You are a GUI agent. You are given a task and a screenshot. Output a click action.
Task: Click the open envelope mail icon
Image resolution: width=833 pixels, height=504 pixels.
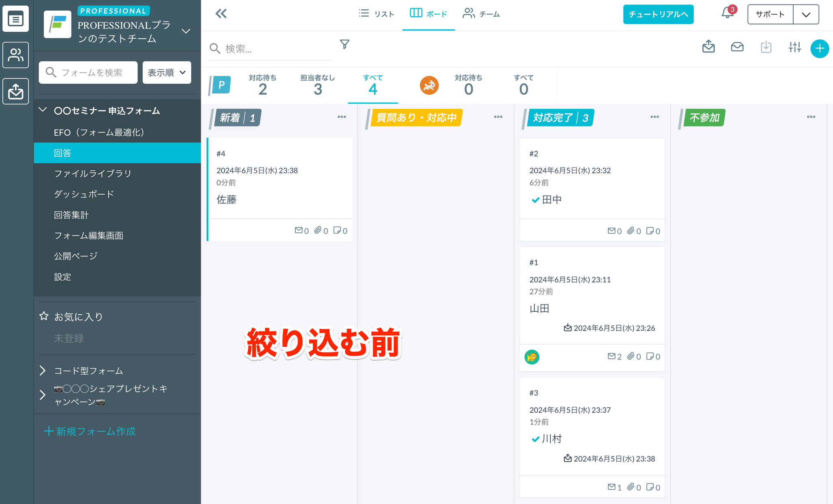[737, 48]
